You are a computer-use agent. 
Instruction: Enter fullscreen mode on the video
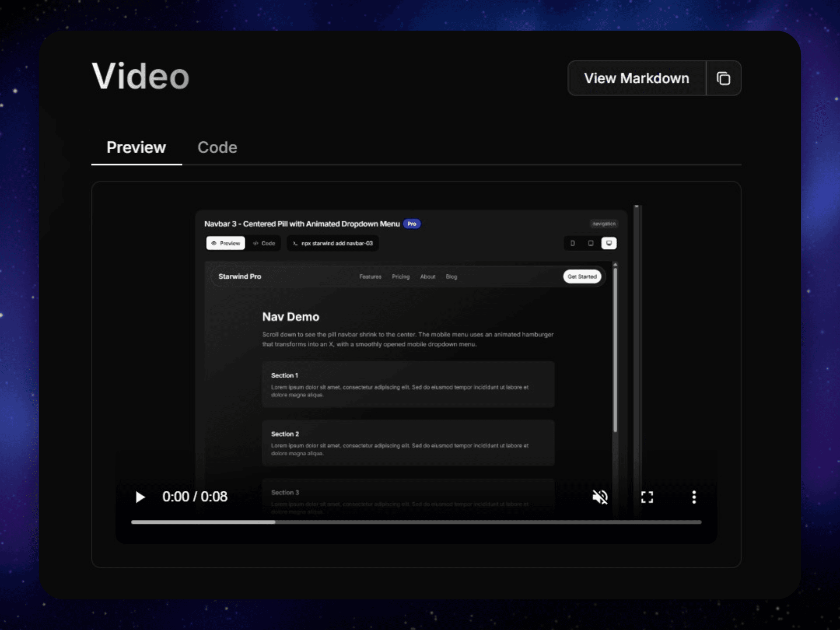pyautogui.click(x=647, y=497)
